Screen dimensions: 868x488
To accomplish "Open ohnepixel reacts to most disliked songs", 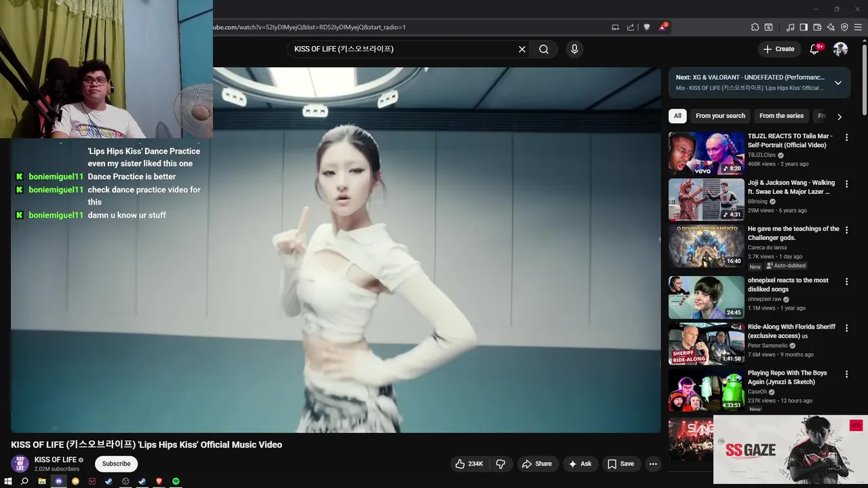I will tap(788, 285).
